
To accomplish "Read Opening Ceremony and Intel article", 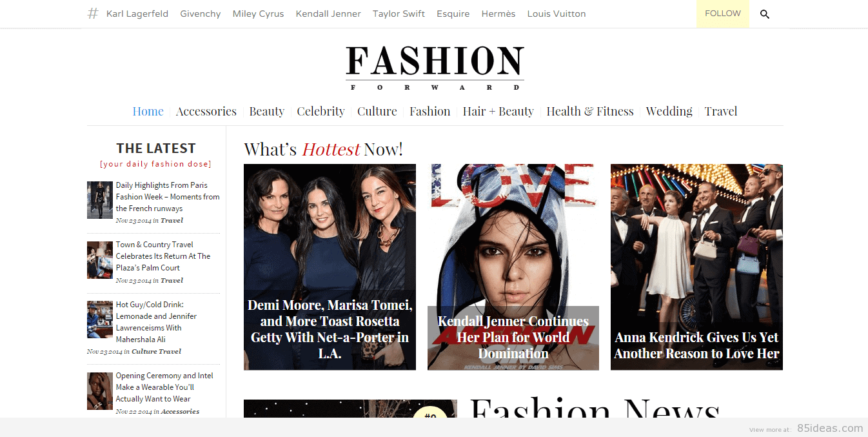I will point(164,387).
